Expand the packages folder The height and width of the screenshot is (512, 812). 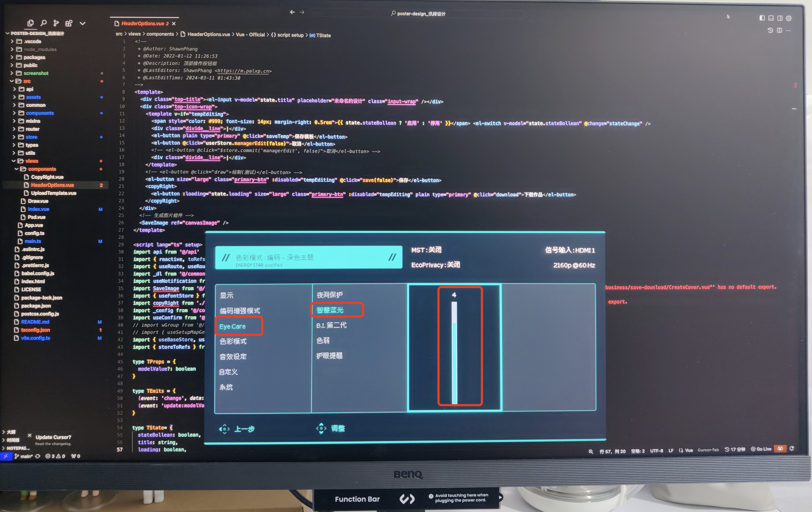pos(34,57)
